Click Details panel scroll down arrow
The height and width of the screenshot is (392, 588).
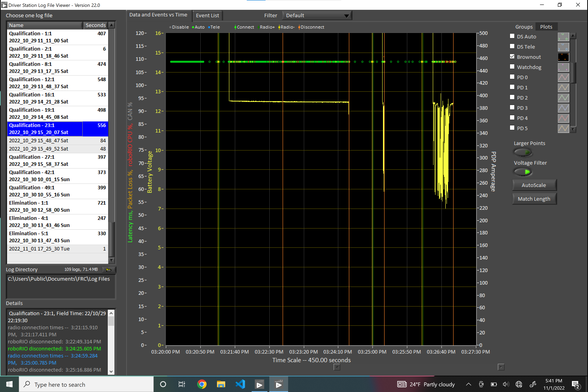pos(111,371)
